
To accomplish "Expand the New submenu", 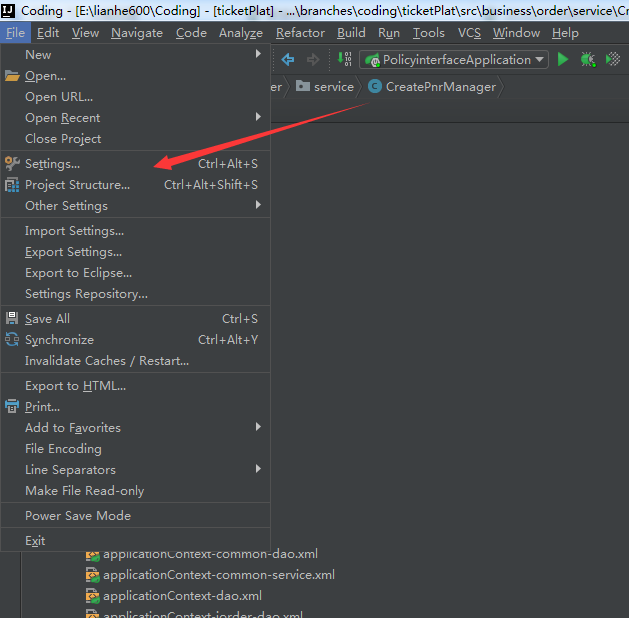I will point(258,53).
